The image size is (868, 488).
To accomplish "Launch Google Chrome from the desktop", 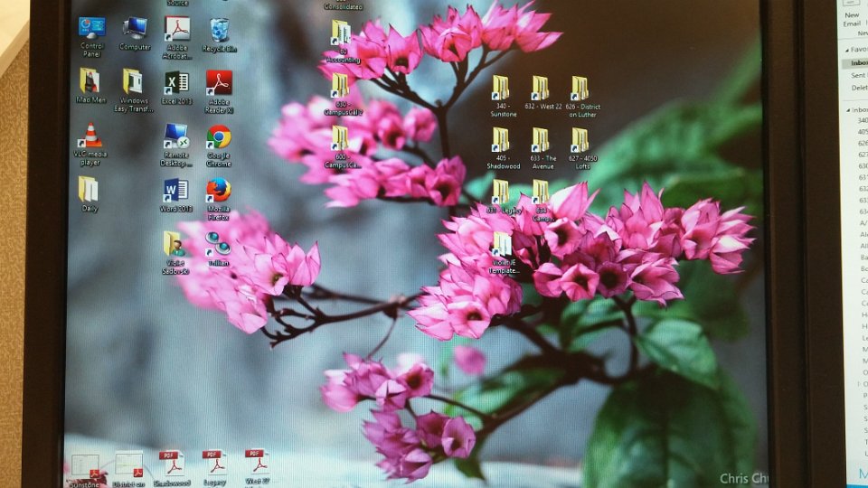I will (219, 137).
